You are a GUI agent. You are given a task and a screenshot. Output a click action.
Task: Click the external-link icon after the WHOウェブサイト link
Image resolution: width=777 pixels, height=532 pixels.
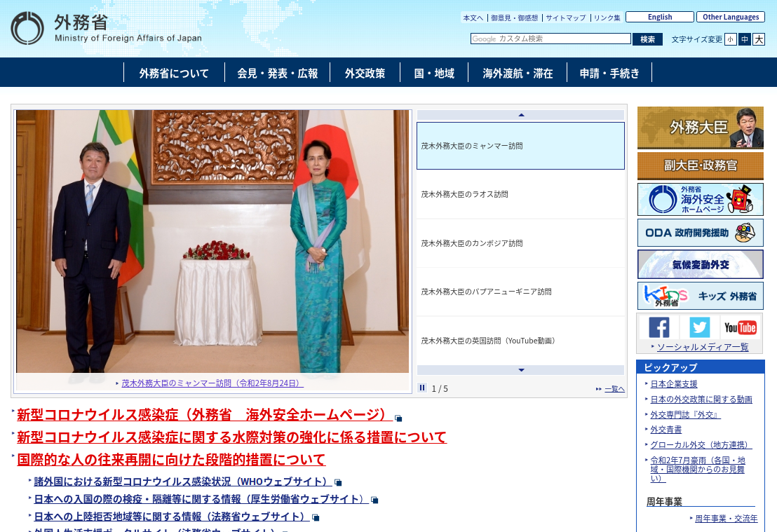coord(338,482)
